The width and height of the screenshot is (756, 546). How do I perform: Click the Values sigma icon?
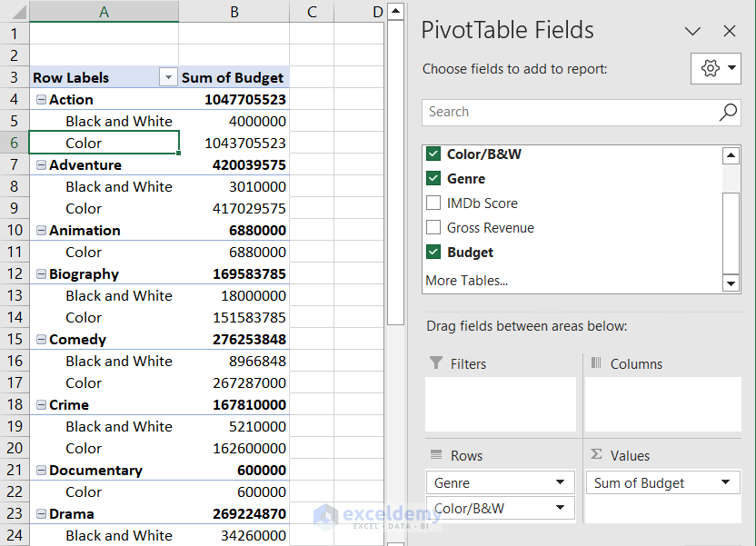point(594,455)
